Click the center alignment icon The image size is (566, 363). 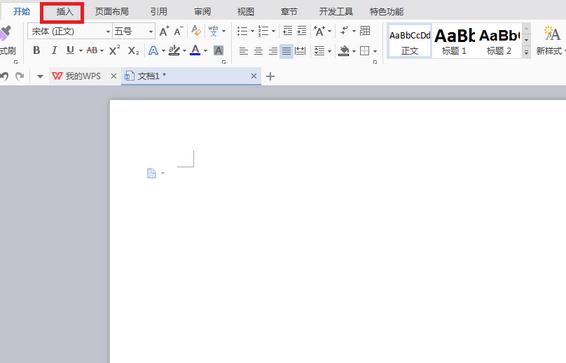point(258,51)
